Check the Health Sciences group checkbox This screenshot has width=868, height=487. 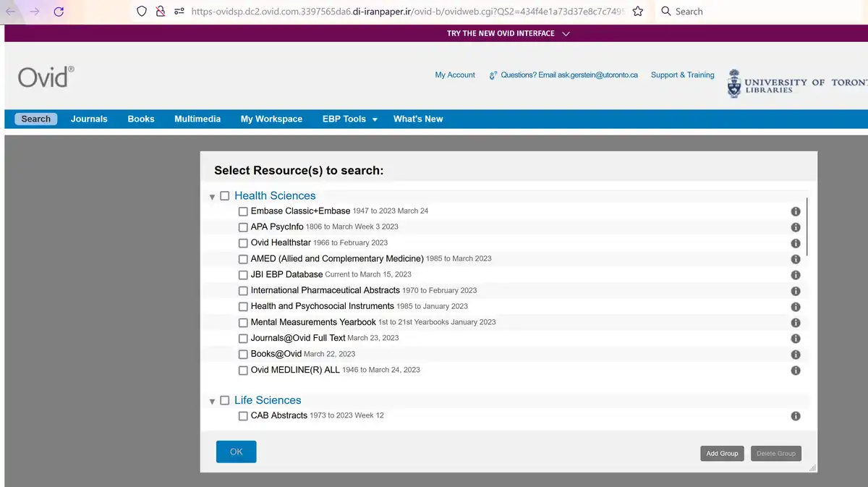point(224,196)
